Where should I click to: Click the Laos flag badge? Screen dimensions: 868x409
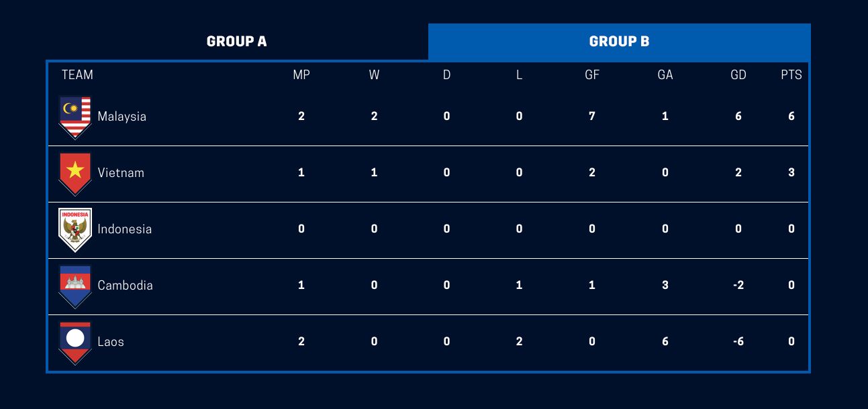[x=75, y=343]
